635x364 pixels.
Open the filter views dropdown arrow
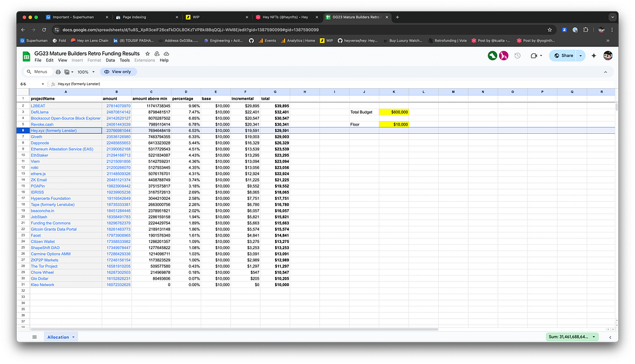click(x=72, y=72)
